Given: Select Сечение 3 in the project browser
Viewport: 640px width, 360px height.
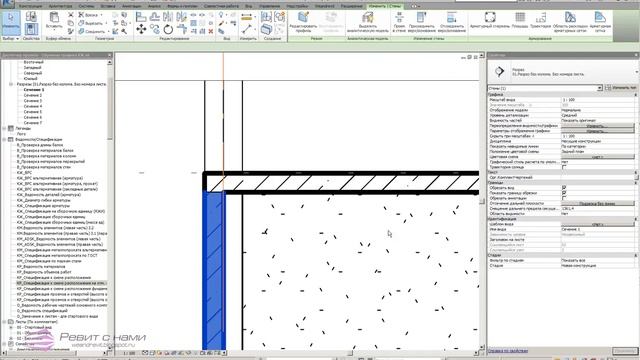Looking at the screenshot, I should [x=33, y=101].
